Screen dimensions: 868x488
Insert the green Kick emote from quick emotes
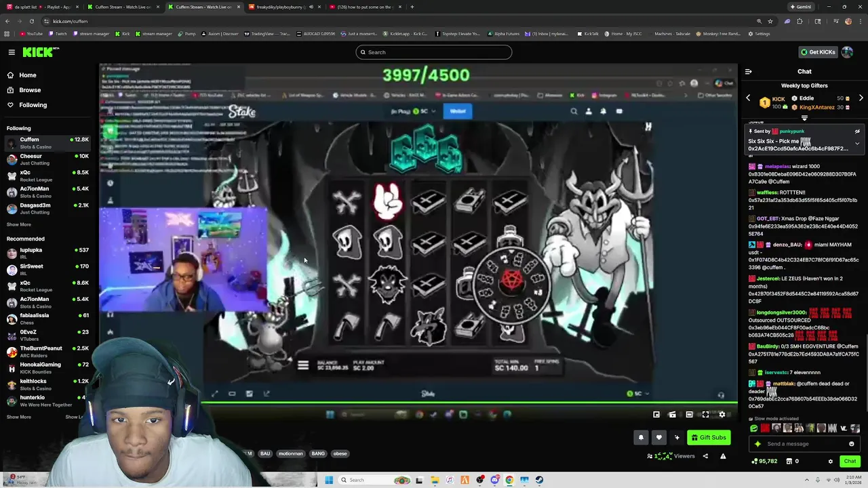coord(754,428)
